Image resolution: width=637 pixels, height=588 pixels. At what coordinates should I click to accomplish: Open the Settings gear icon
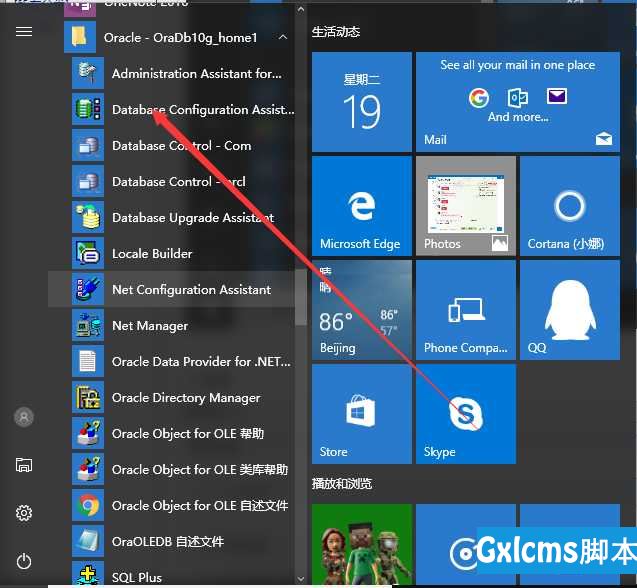pyautogui.click(x=24, y=513)
